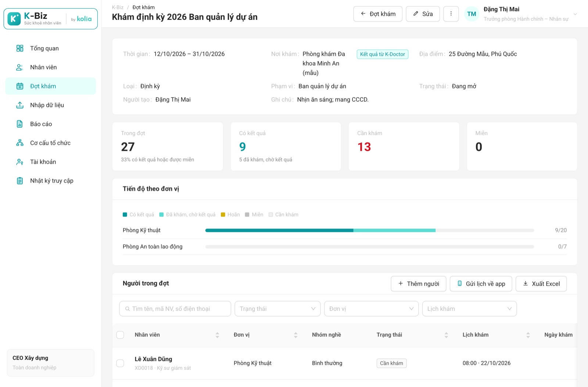Open the Đơn vị filter dropdown

[x=371, y=309]
